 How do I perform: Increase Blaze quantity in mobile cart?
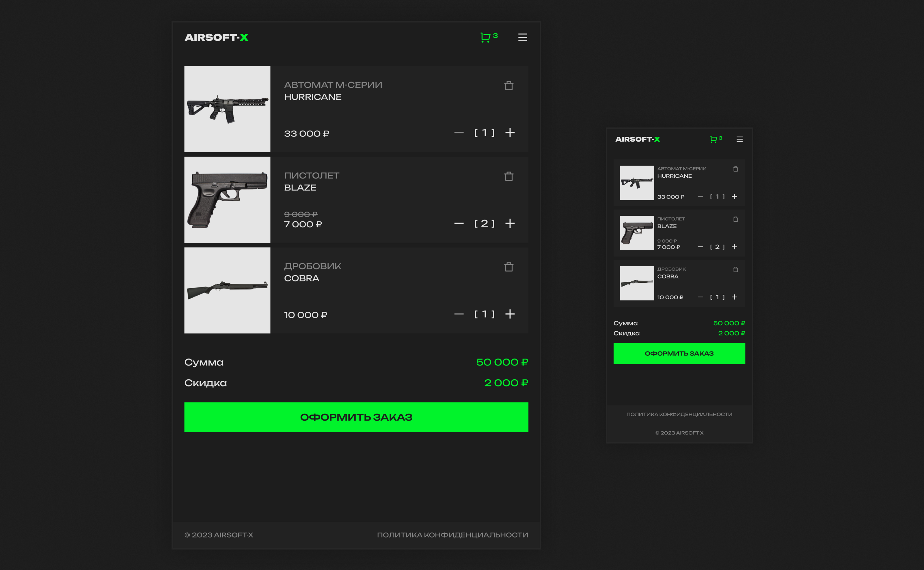tap(734, 247)
